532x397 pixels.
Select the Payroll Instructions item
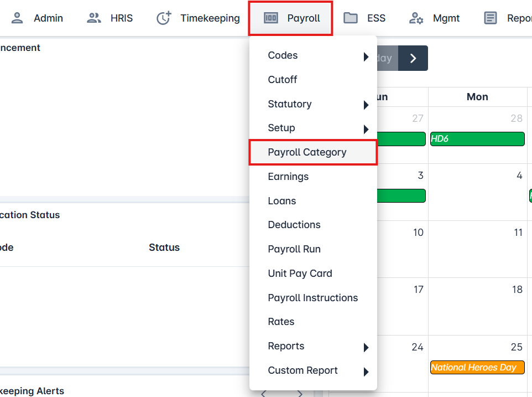pyautogui.click(x=313, y=298)
